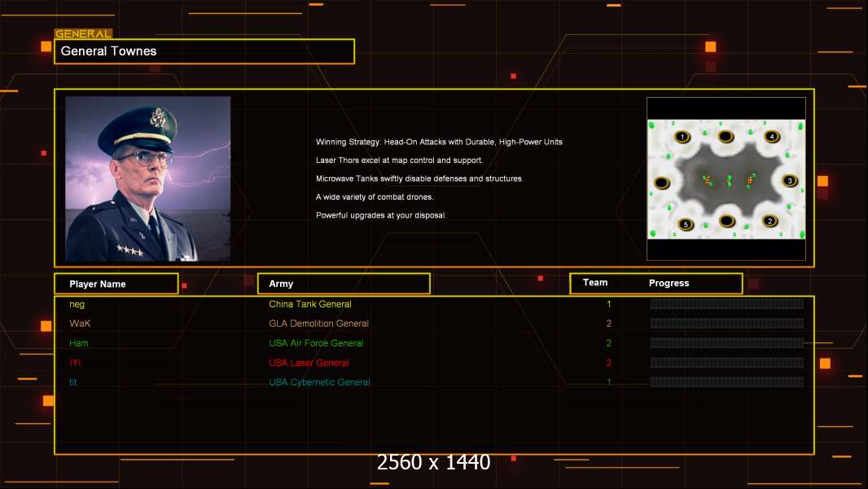Click the progress bar for player Ham
Screen dimensions: 868x489
pyautogui.click(x=727, y=343)
